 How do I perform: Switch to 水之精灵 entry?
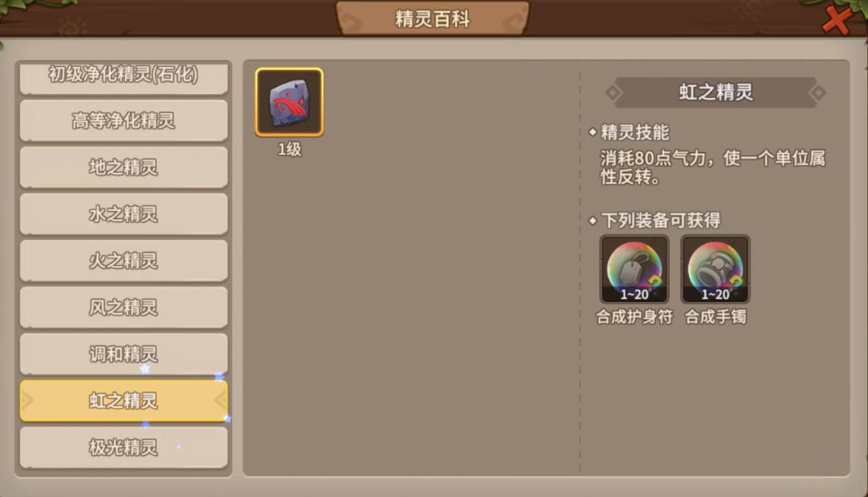tap(124, 214)
